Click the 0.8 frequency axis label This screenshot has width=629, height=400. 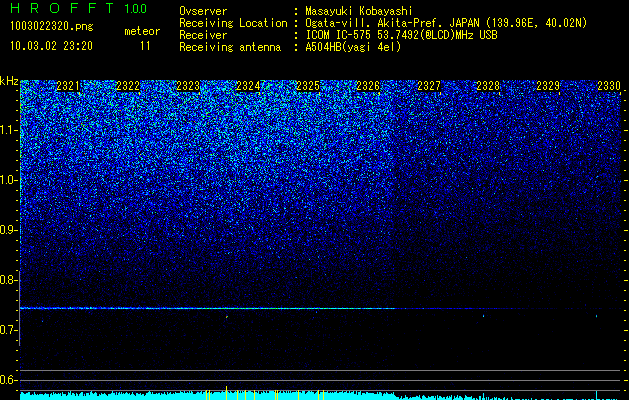[9, 280]
